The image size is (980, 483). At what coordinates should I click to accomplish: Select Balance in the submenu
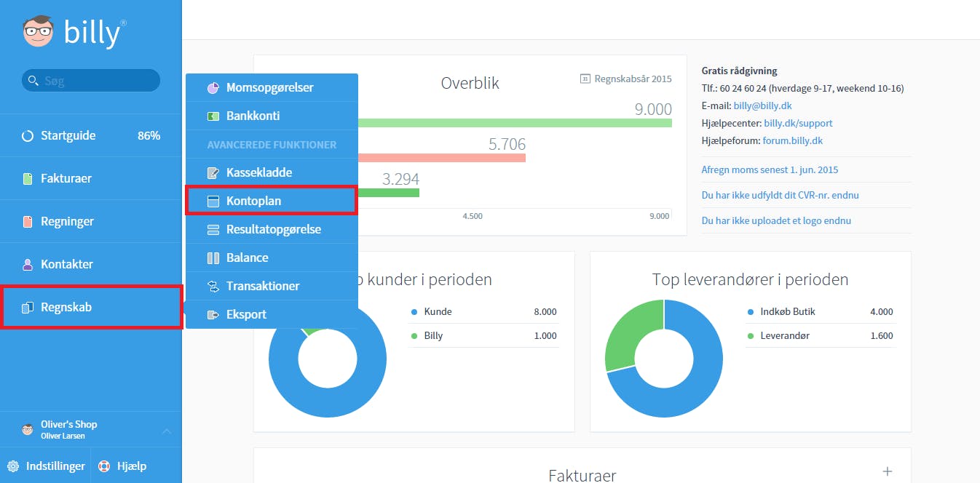[x=272, y=258]
